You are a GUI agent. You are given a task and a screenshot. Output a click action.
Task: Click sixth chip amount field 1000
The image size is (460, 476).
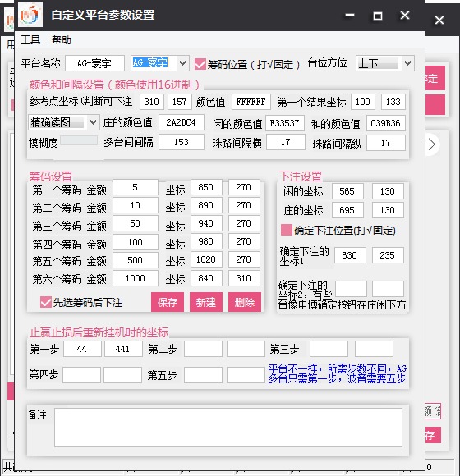tap(136, 278)
